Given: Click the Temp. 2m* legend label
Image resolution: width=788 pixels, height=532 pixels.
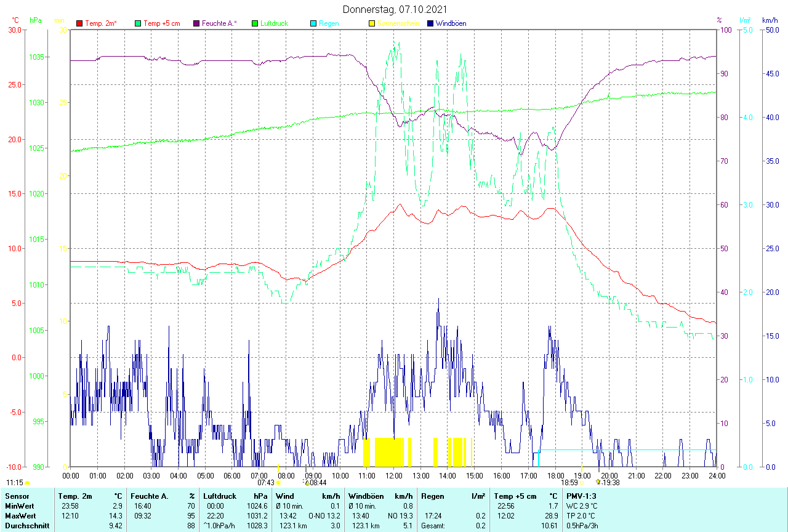Looking at the screenshot, I should [101, 23].
